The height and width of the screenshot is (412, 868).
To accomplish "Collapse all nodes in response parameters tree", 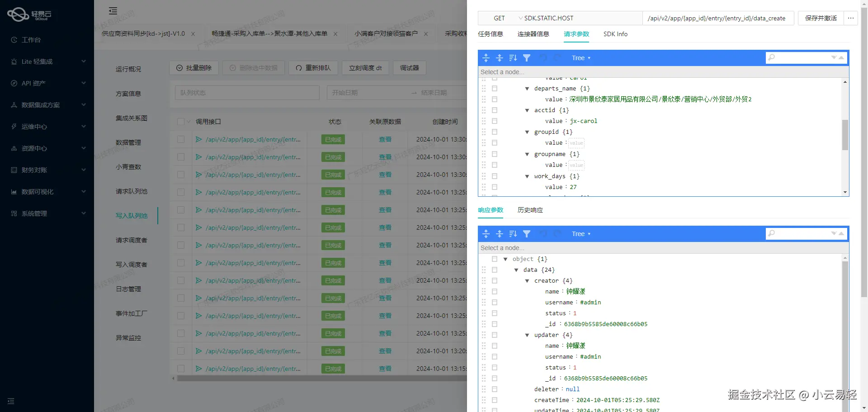I will pyautogui.click(x=500, y=234).
